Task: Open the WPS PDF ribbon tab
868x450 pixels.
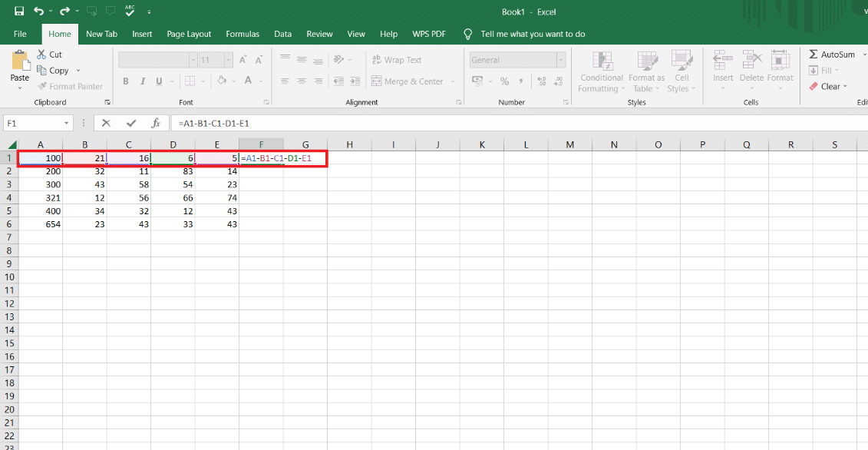Action: click(x=429, y=34)
